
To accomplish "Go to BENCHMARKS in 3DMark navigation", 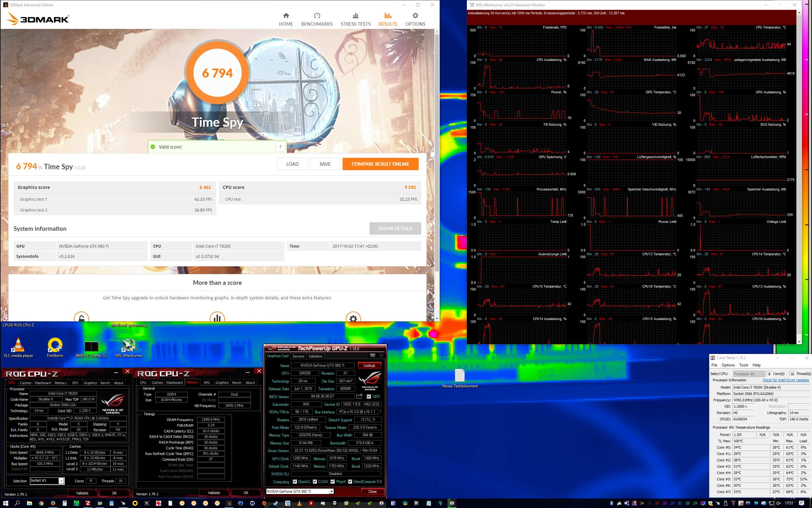I will [317, 19].
